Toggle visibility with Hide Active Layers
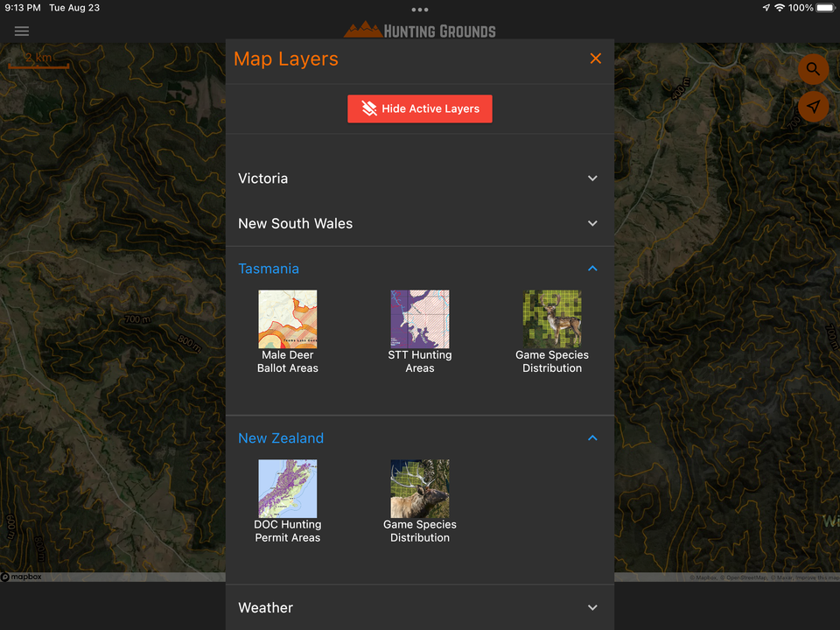Viewport: 840px width, 630px height. point(420,108)
